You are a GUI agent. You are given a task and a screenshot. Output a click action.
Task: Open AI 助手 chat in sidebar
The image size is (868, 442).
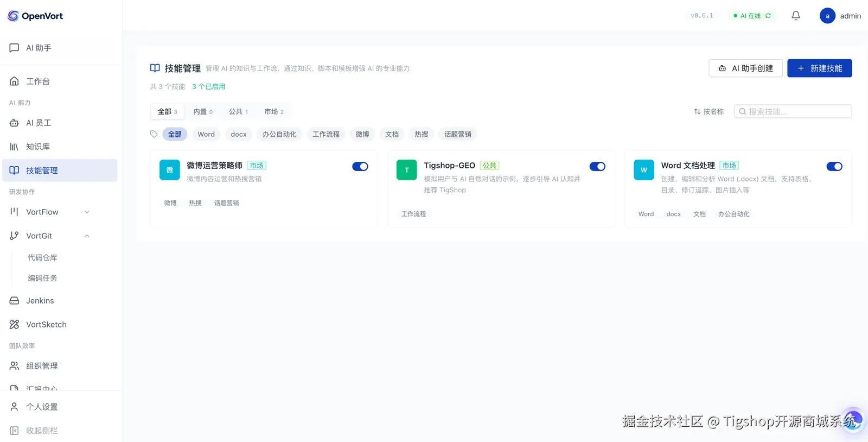[x=60, y=48]
